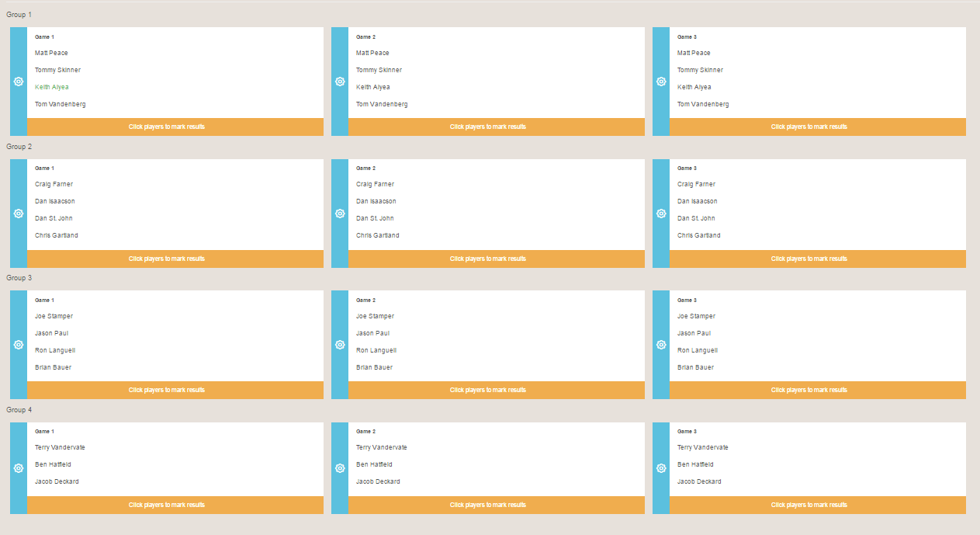Screen dimensions: 980x535
Task: Open settings gear for Group 1 Game 1
Action: 19,82
